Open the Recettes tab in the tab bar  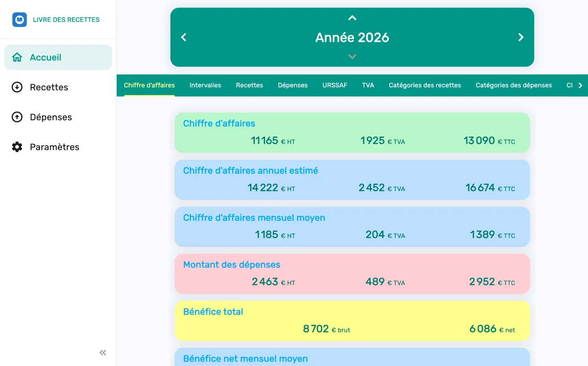click(249, 86)
